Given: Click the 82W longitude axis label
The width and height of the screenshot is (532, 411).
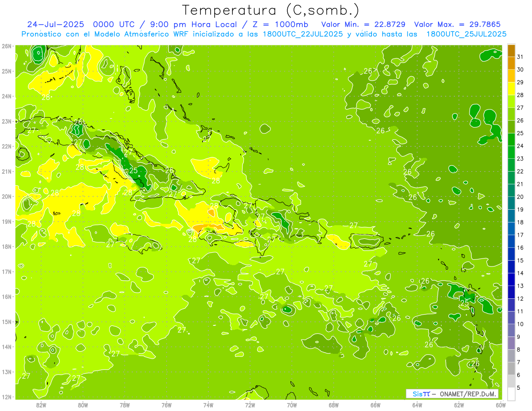Looking at the screenshot, I should point(41,405).
